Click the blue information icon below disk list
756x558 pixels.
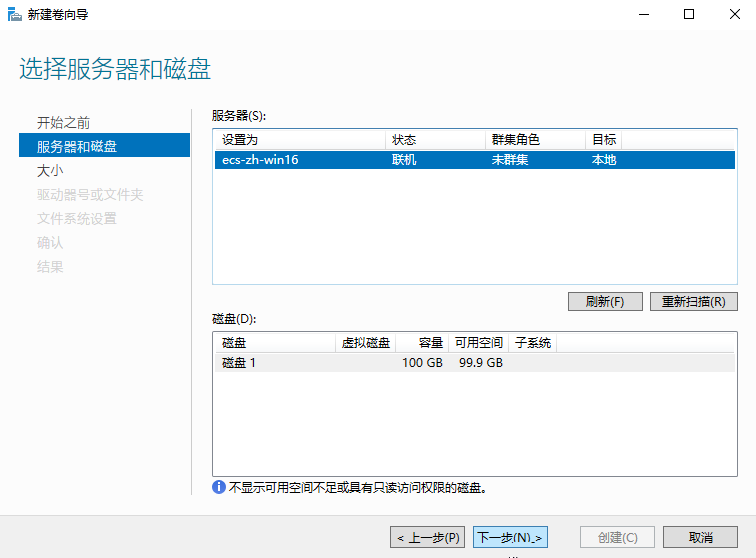[x=219, y=488]
